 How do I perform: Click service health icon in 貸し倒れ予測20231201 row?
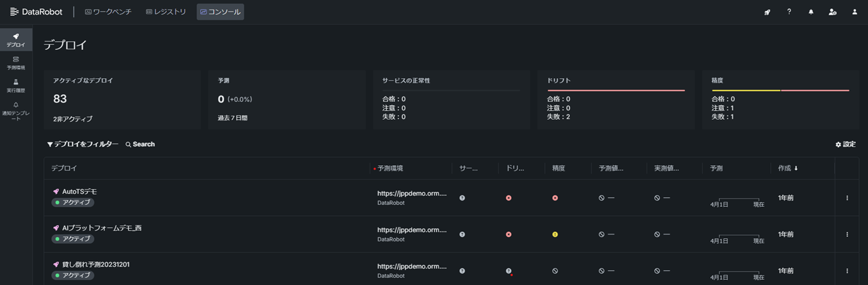(x=462, y=271)
